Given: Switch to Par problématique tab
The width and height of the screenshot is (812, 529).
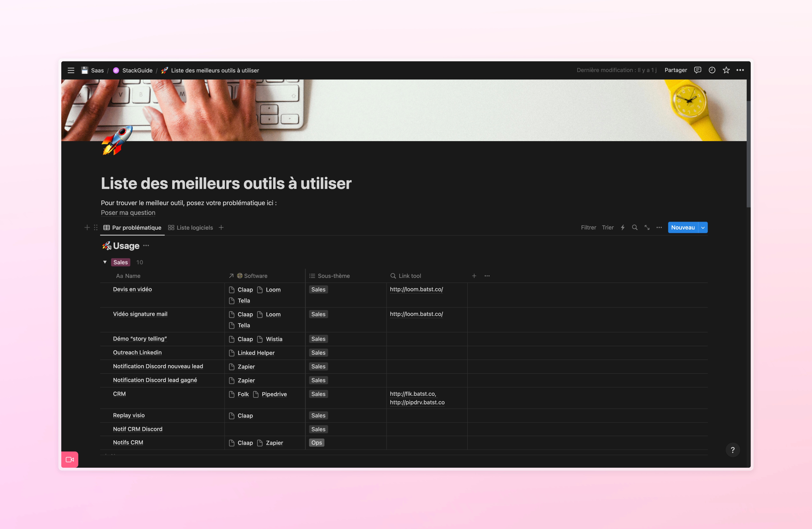Looking at the screenshot, I should pyautogui.click(x=132, y=228).
